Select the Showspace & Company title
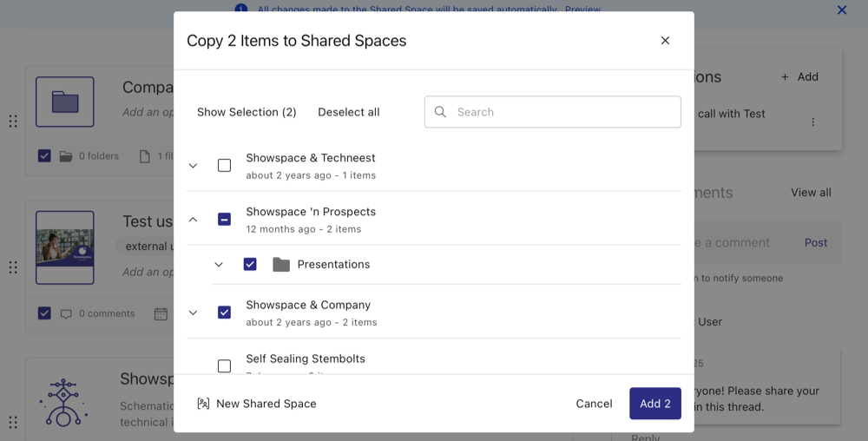Viewport: 868px width, 441px height. pos(308,305)
